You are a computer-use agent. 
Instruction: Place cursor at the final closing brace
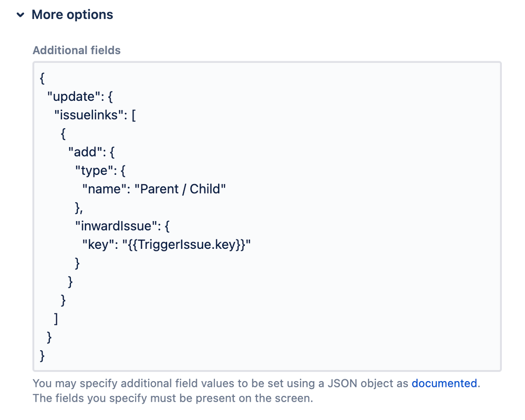tap(43, 355)
